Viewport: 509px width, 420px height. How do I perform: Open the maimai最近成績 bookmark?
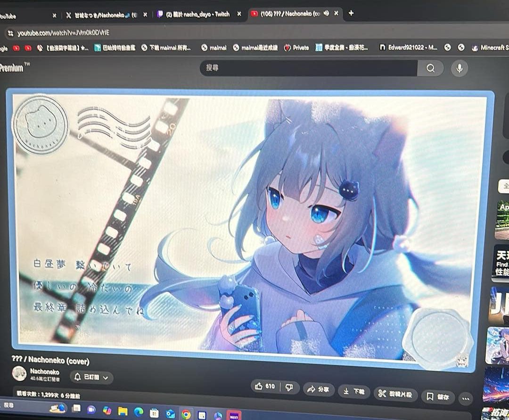click(255, 48)
